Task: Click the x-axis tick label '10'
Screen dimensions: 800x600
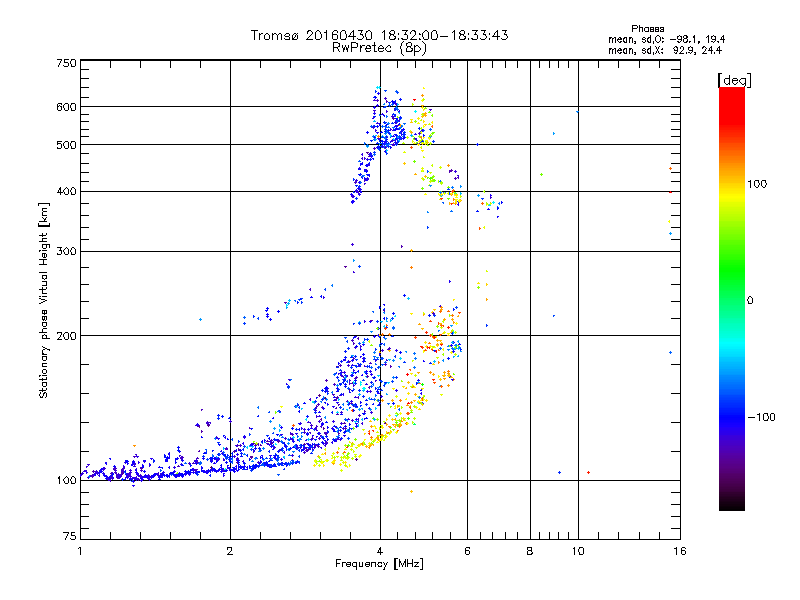Action: coord(578,551)
